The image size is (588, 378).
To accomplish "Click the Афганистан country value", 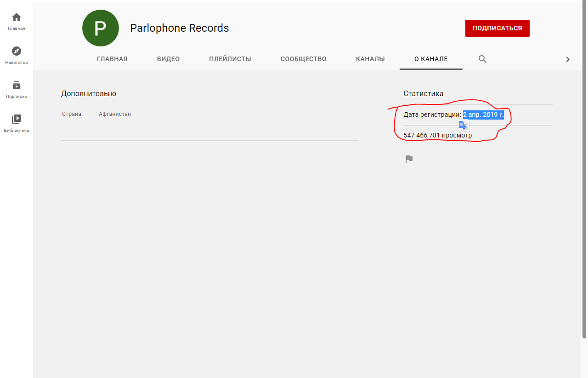I will [115, 114].
